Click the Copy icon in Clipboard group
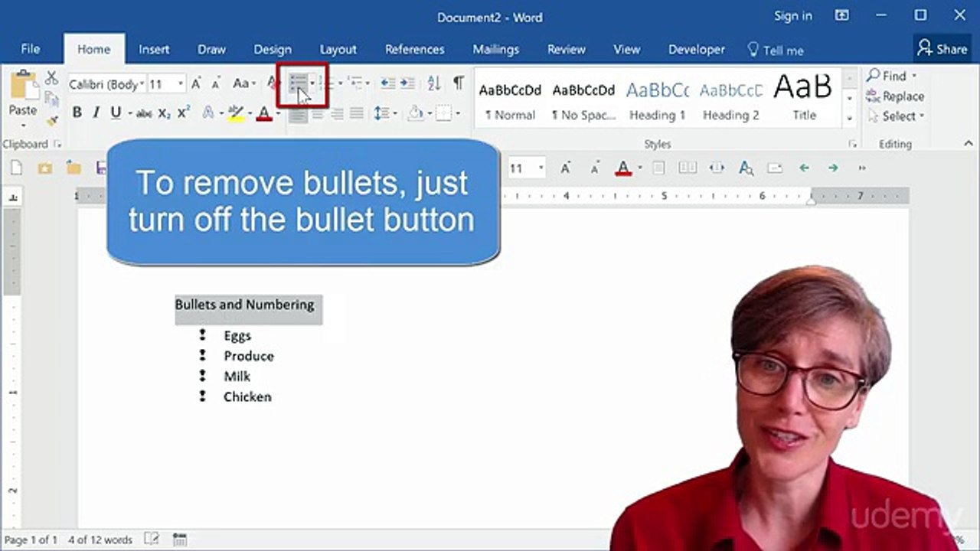This screenshot has width=980, height=551. (51, 99)
